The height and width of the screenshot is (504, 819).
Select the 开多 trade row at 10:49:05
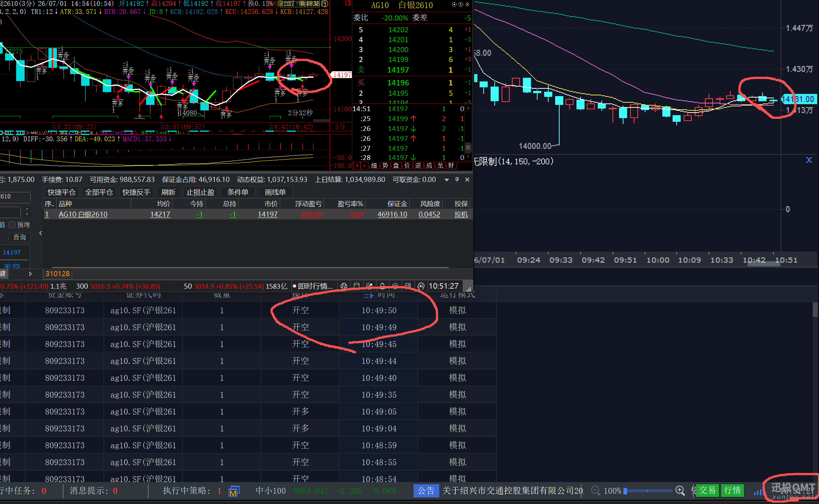pos(248,412)
